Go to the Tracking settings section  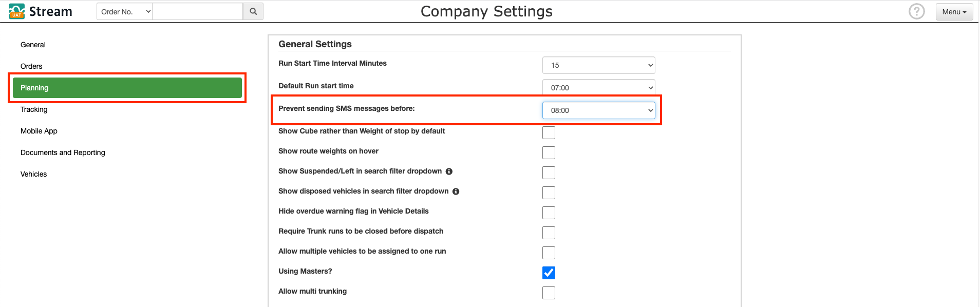[x=34, y=109]
